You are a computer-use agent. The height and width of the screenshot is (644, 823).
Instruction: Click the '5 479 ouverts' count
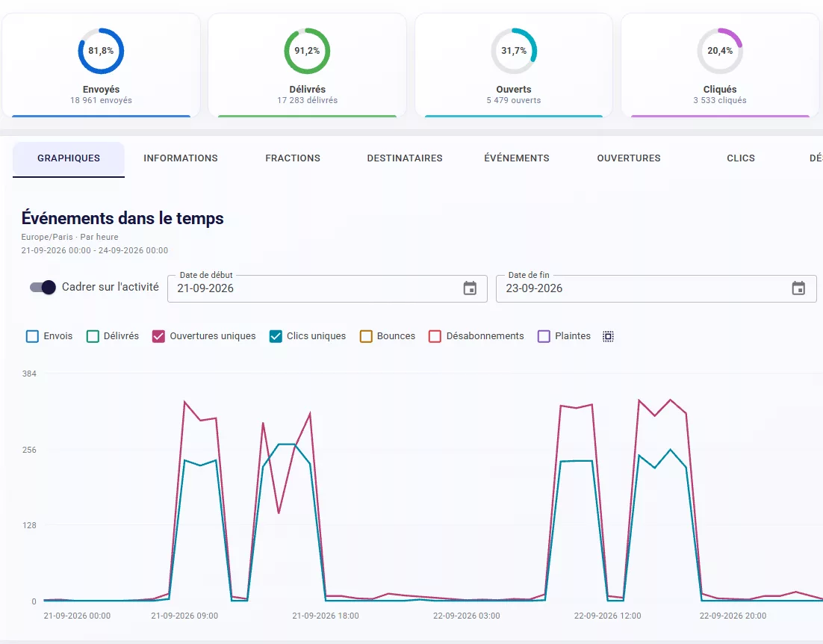[x=514, y=100]
